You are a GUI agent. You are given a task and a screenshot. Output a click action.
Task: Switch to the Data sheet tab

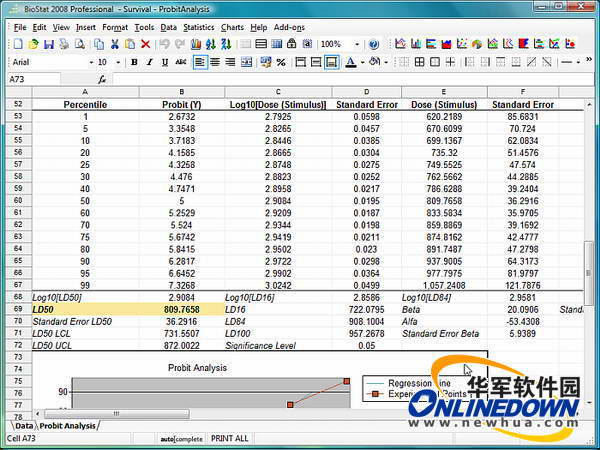[x=24, y=426]
